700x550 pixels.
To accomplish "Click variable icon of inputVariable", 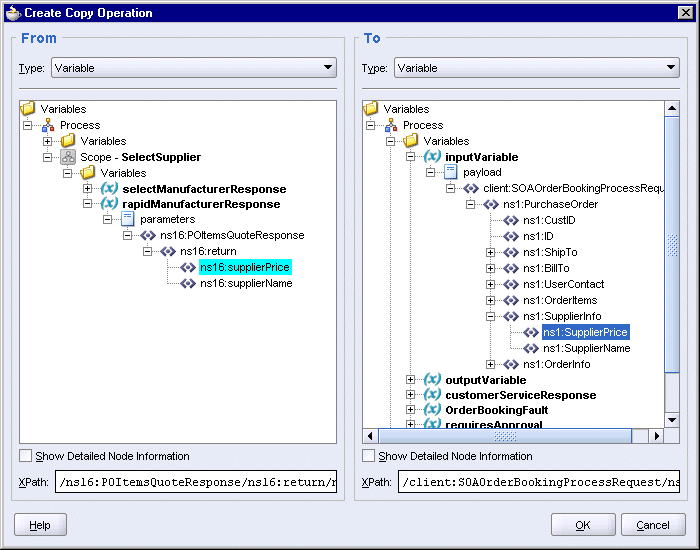I will (432, 157).
